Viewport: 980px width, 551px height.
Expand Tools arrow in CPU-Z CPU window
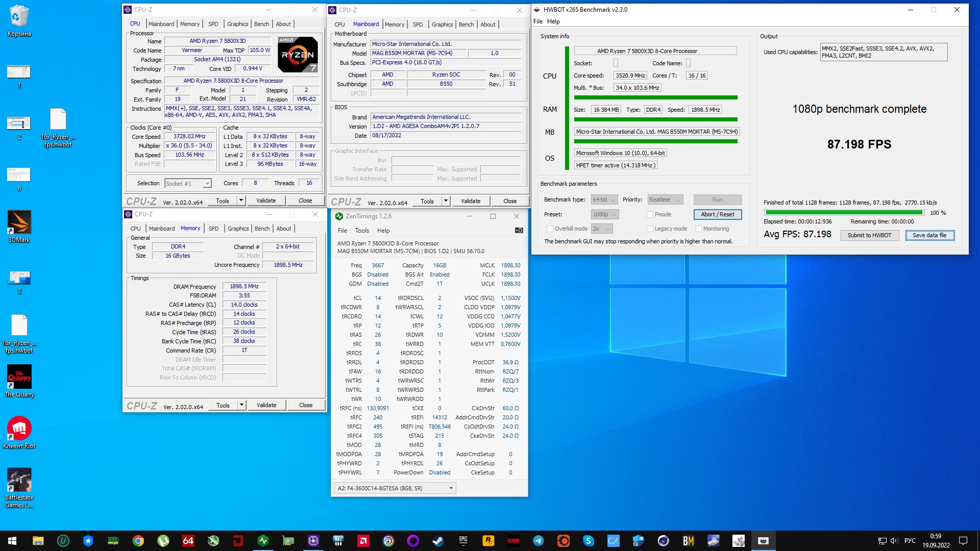pyautogui.click(x=241, y=201)
